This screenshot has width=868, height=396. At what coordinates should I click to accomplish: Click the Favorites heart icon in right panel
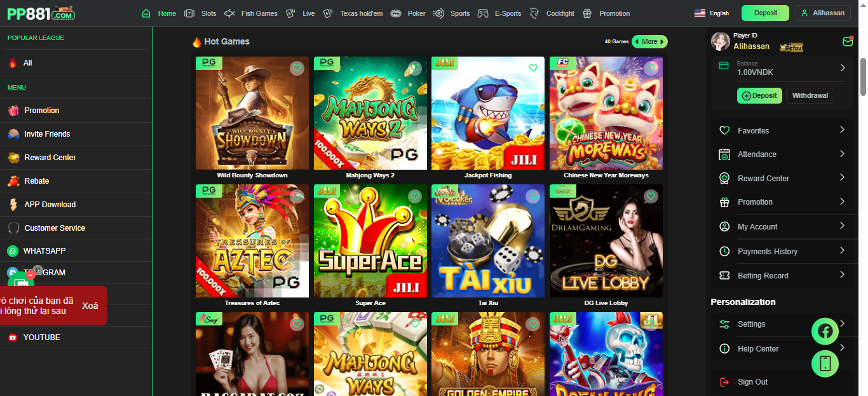pyautogui.click(x=724, y=130)
